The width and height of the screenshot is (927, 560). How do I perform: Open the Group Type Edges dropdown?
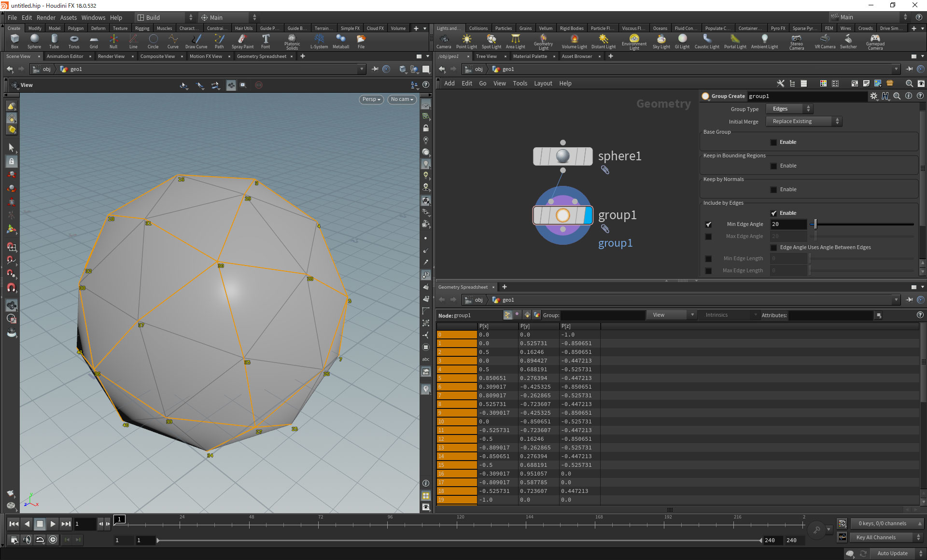pos(789,109)
